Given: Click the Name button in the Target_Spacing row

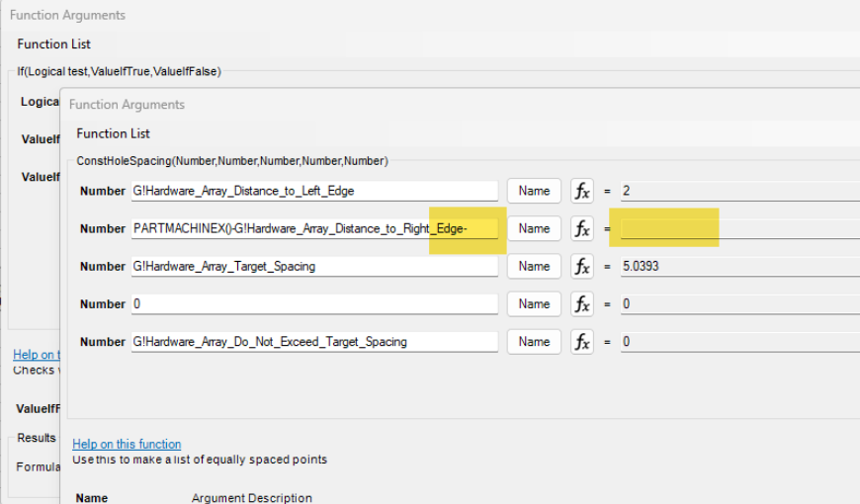Looking at the screenshot, I should [534, 266].
